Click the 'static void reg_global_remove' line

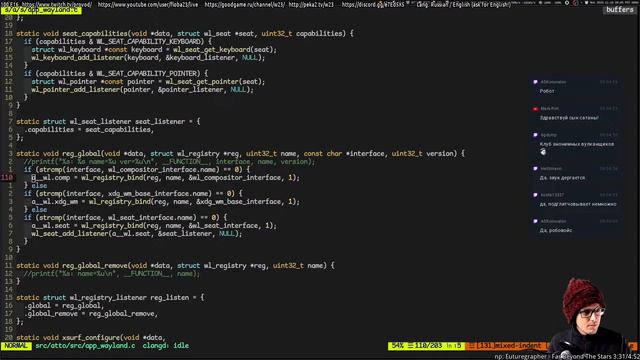tap(175, 266)
